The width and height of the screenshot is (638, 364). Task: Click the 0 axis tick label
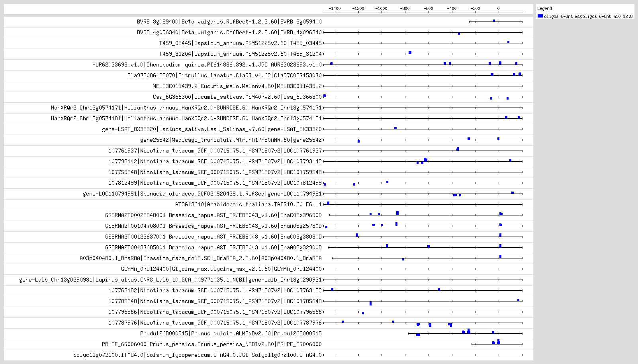498,8
